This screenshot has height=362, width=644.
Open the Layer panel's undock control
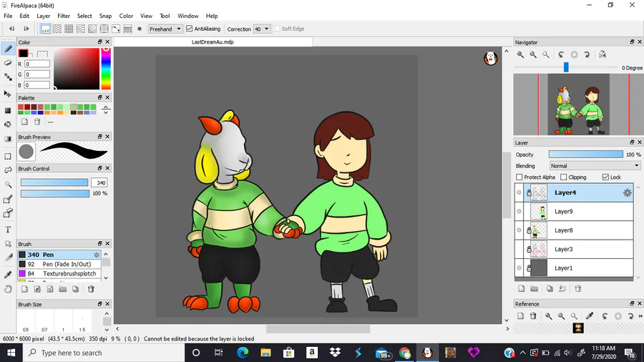coord(632,142)
